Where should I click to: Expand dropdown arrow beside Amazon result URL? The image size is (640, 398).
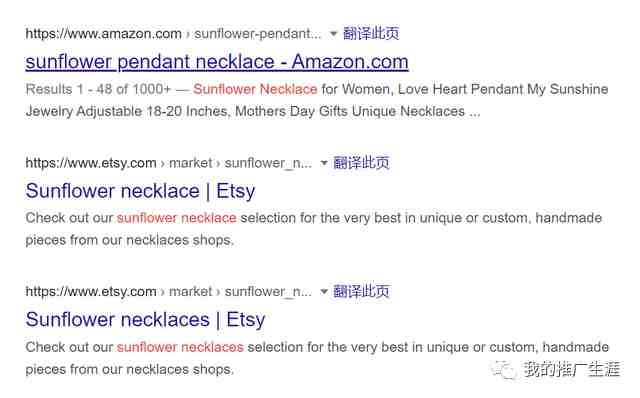(x=333, y=33)
